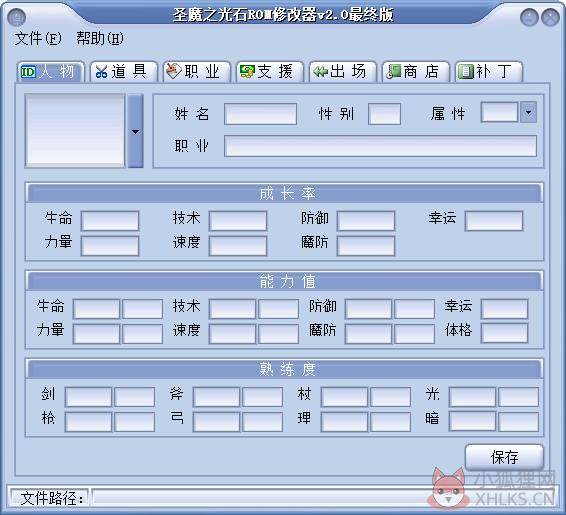Click the left 能力值 技术 field

click(x=232, y=309)
